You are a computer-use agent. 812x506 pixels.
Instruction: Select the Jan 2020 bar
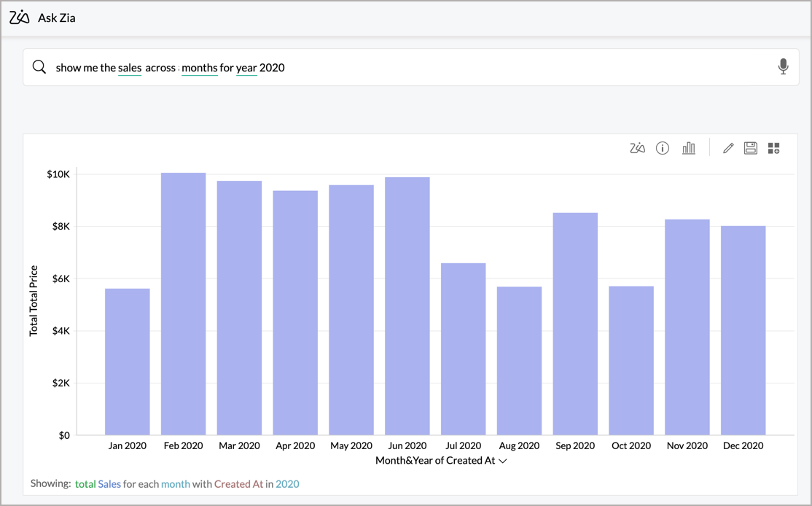point(127,362)
